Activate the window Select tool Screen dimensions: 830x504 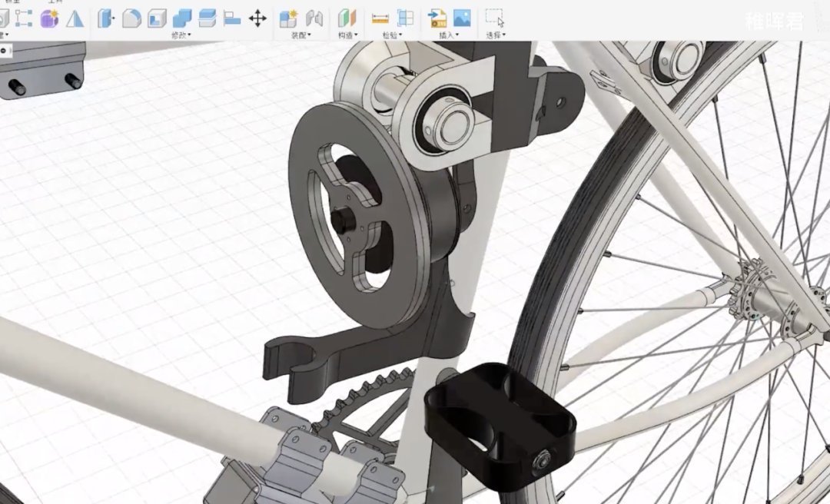(494, 18)
